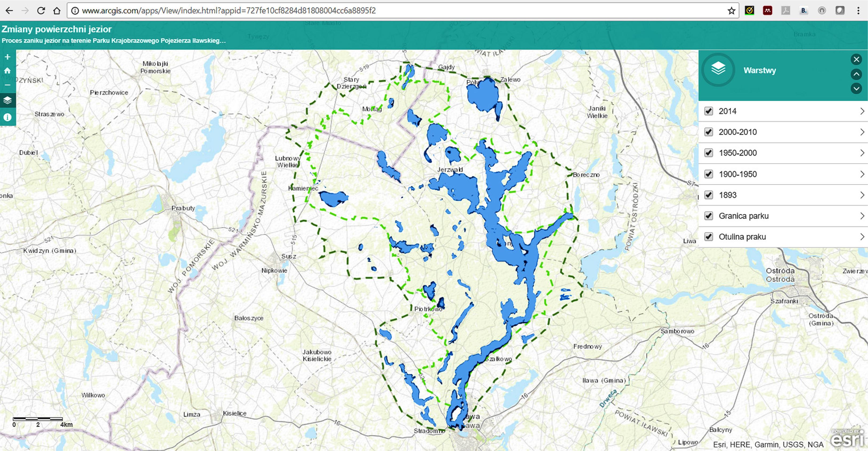
Task: Expand options for the 1950-2000 layer
Action: pyautogui.click(x=861, y=153)
